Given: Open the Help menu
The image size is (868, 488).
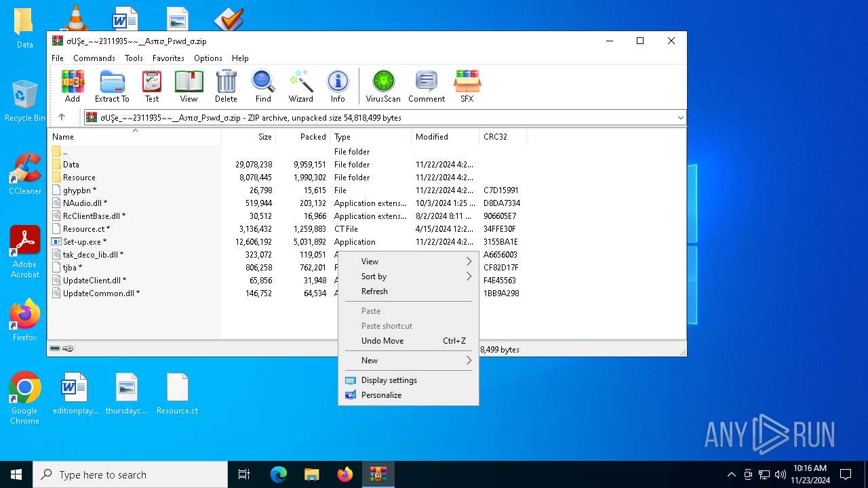Looking at the screenshot, I should pos(240,58).
